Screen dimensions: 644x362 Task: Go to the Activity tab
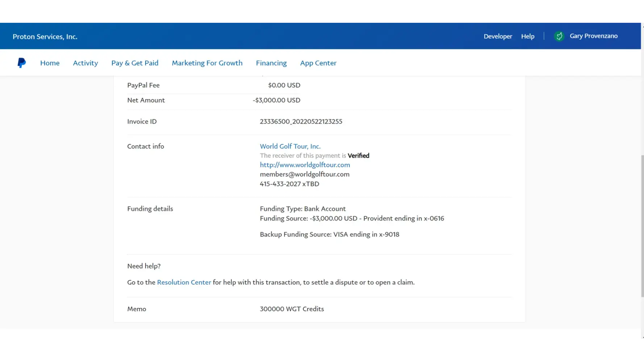click(x=85, y=63)
